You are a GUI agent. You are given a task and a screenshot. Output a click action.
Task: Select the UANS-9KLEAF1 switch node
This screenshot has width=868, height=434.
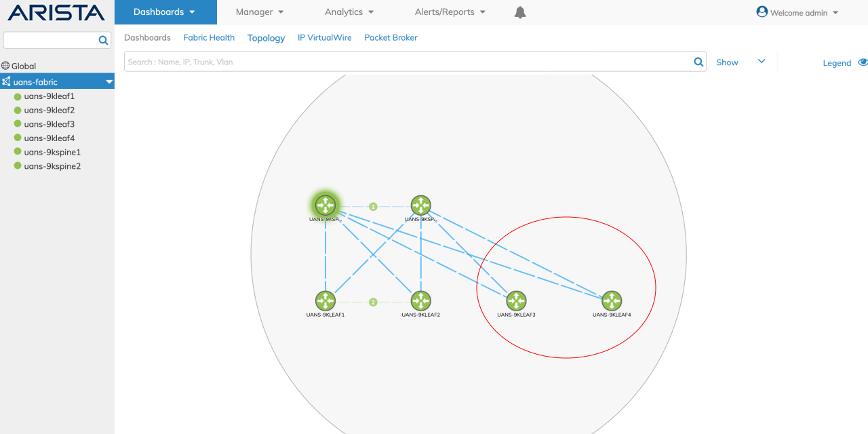(325, 300)
